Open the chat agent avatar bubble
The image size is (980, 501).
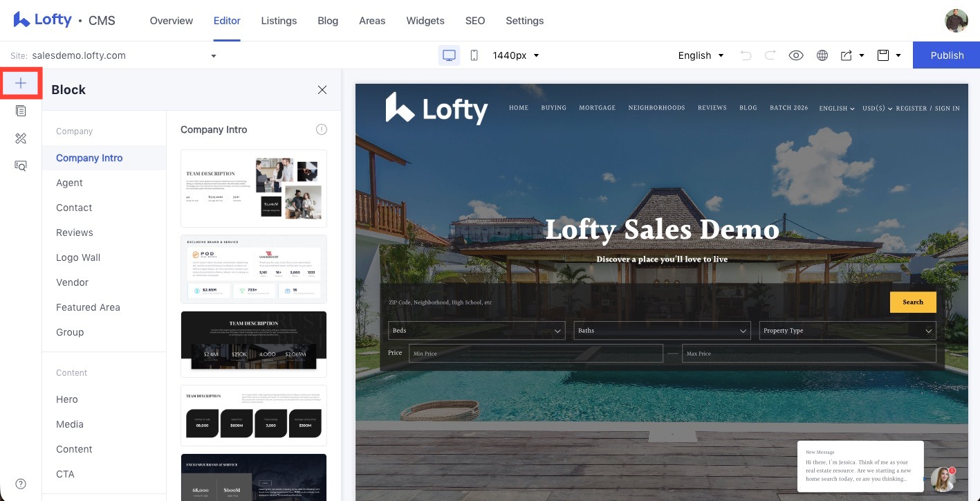pos(943,479)
